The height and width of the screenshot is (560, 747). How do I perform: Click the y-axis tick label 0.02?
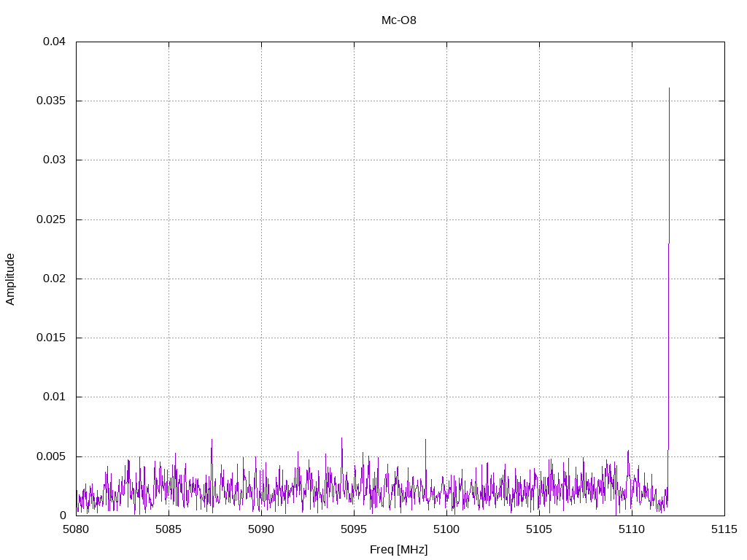[x=54, y=278]
